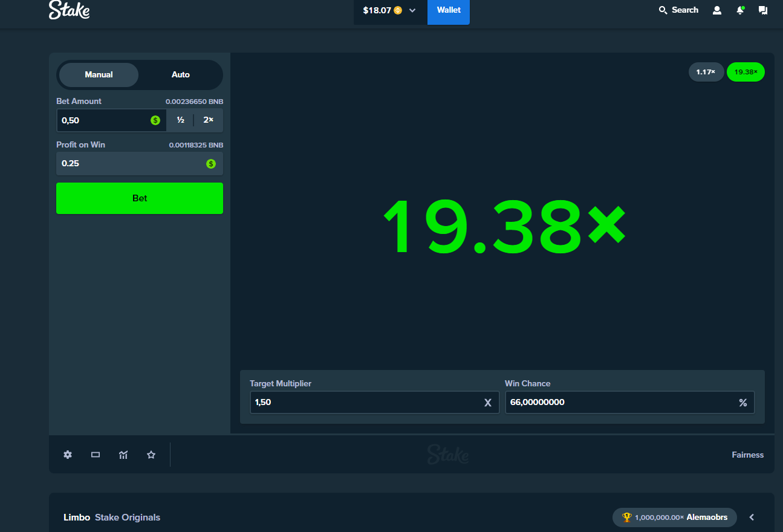Viewport: 783px width, 532px height.
Task: Open game settings gear icon
Action: click(x=68, y=455)
